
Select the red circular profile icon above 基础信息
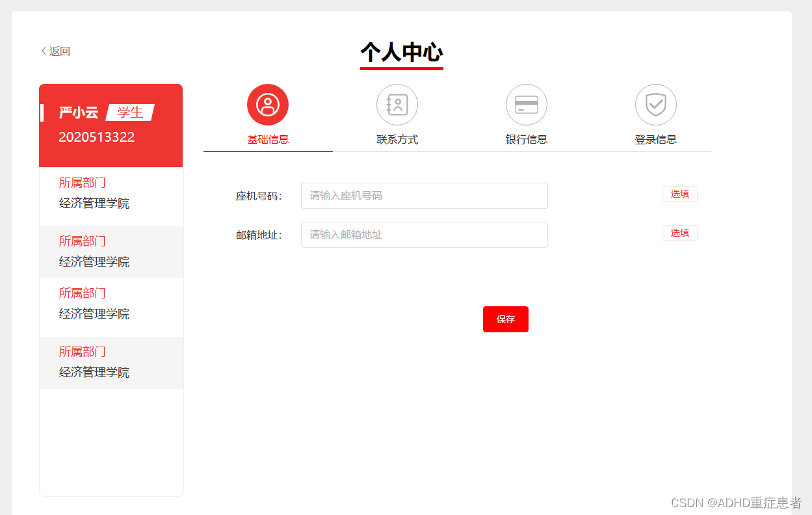tap(267, 104)
